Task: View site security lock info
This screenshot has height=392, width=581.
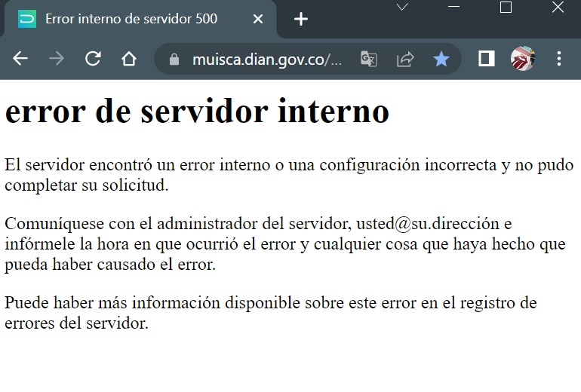Action: (174, 60)
